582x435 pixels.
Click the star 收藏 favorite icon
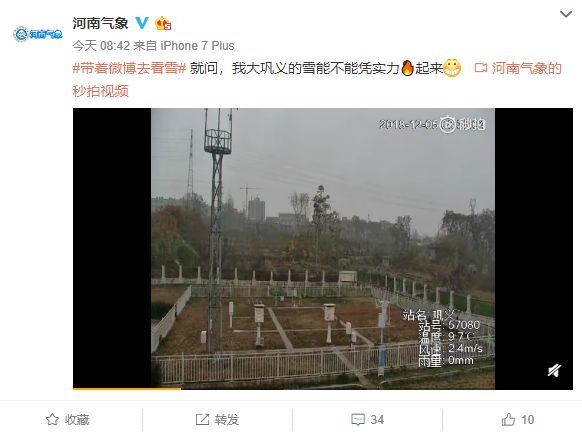pyautogui.click(x=52, y=420)
